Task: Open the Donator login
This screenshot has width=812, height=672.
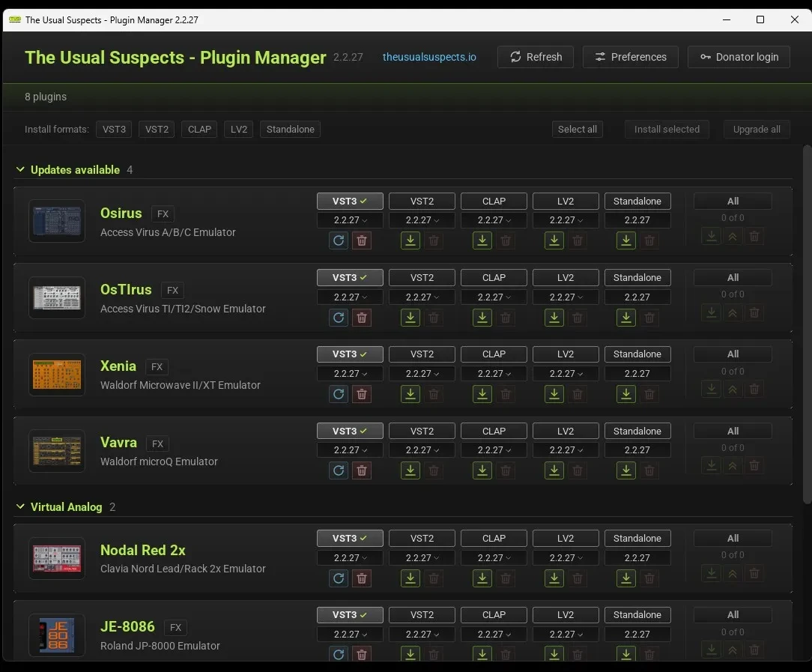Action: coord(739,57)
